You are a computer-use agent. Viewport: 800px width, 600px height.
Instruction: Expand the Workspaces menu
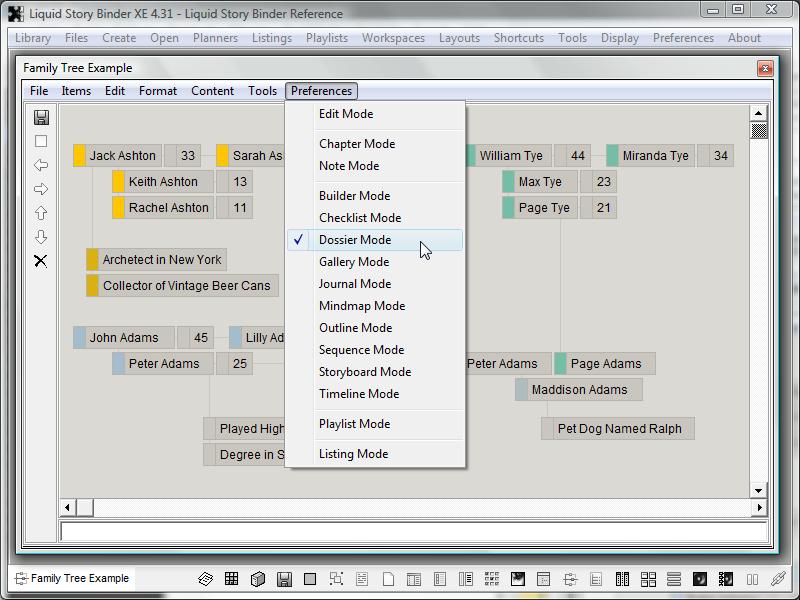point(393,38)
